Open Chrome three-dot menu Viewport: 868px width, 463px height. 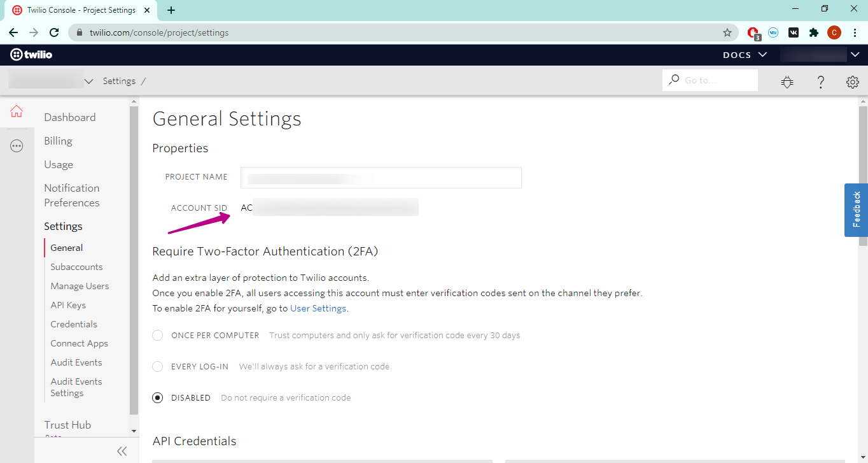tap(855, 32)
